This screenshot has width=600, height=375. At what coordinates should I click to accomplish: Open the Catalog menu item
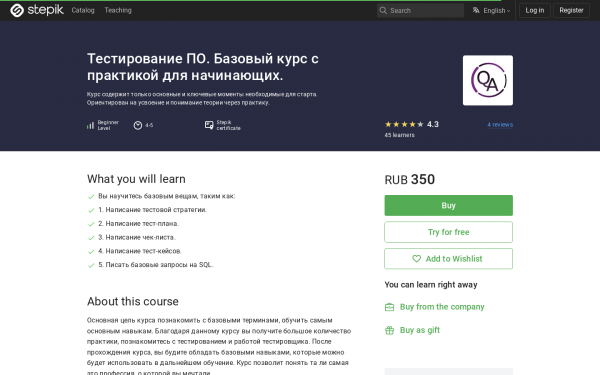(83, 10)
